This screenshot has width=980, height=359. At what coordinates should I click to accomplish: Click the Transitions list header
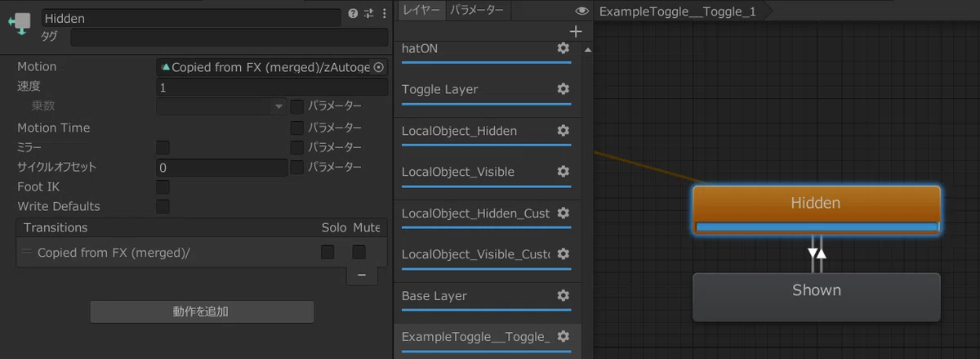202,227
